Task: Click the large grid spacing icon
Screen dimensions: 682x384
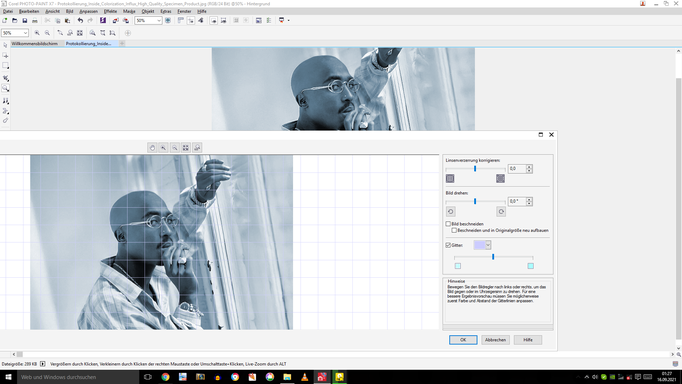Action: point(531,266)
